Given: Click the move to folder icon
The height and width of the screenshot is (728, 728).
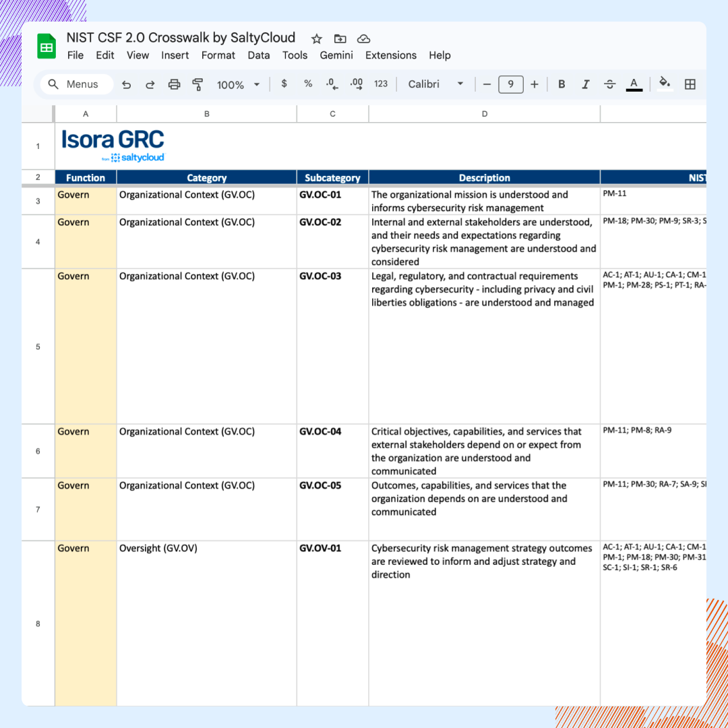Looking at the screenshot, I should [x=340, y=38].
